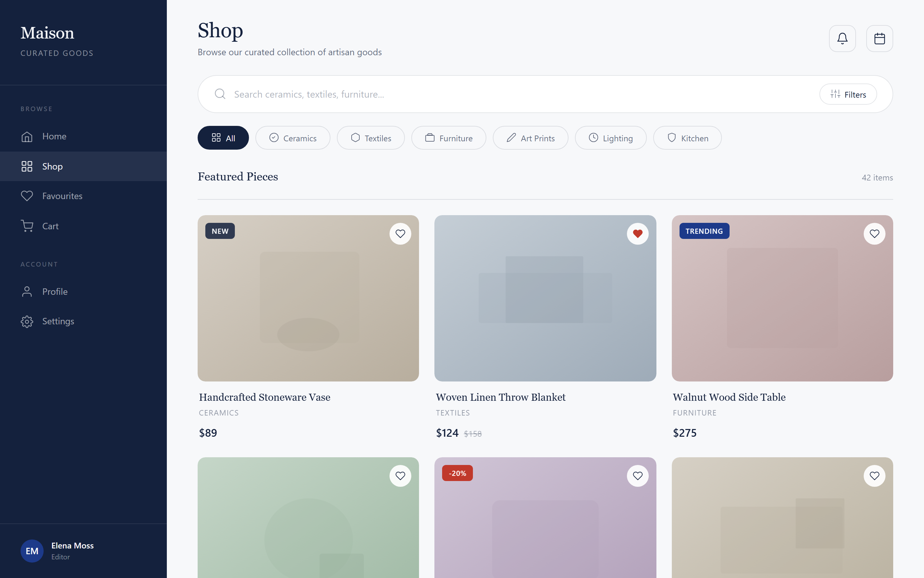Open the calendar icon button
This screenshot has height=578, width=924.
[879, 39]
